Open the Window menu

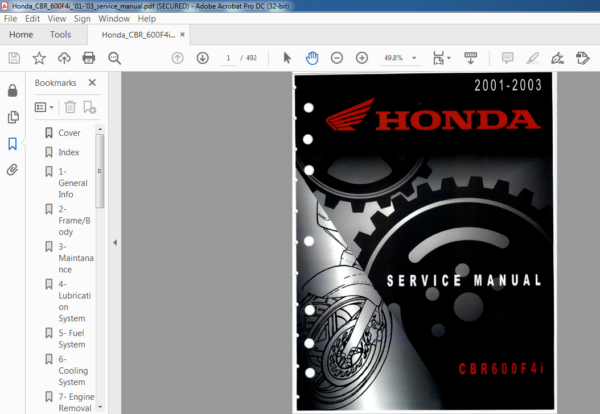point(114,19)
